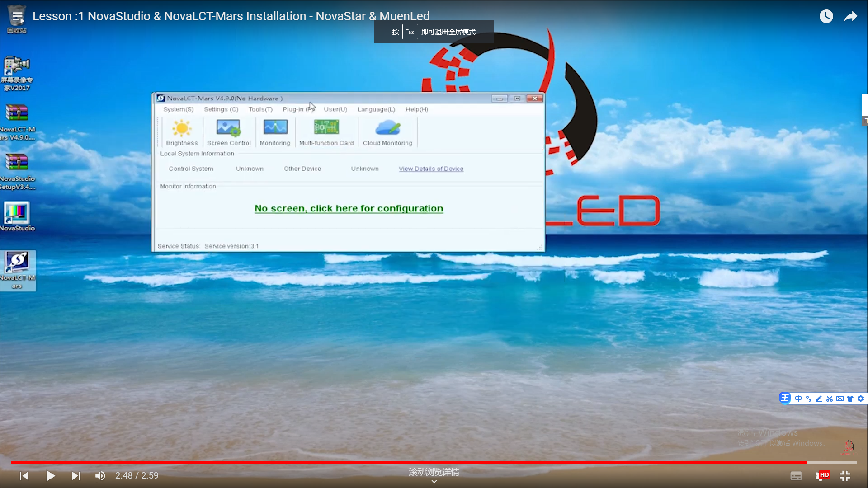
Task: Click the Share arrow icon
Action: tap(851, 16)
